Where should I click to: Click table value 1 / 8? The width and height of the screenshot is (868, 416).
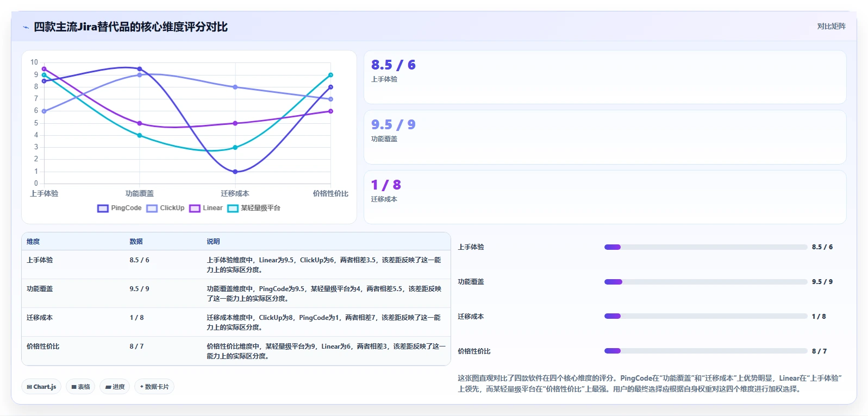(136, 318)
